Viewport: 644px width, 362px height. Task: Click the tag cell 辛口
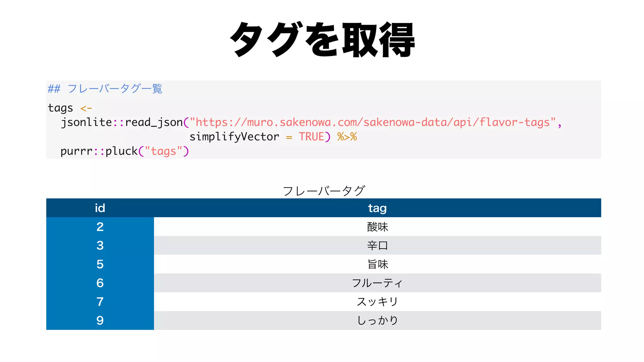point(377,245)
